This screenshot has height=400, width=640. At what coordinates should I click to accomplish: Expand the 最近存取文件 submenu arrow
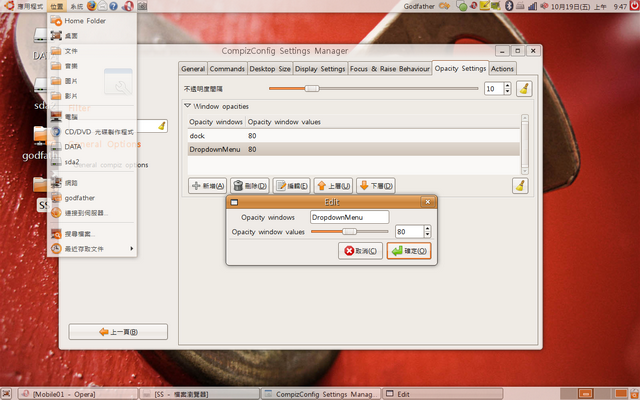[x=131, y=249]
